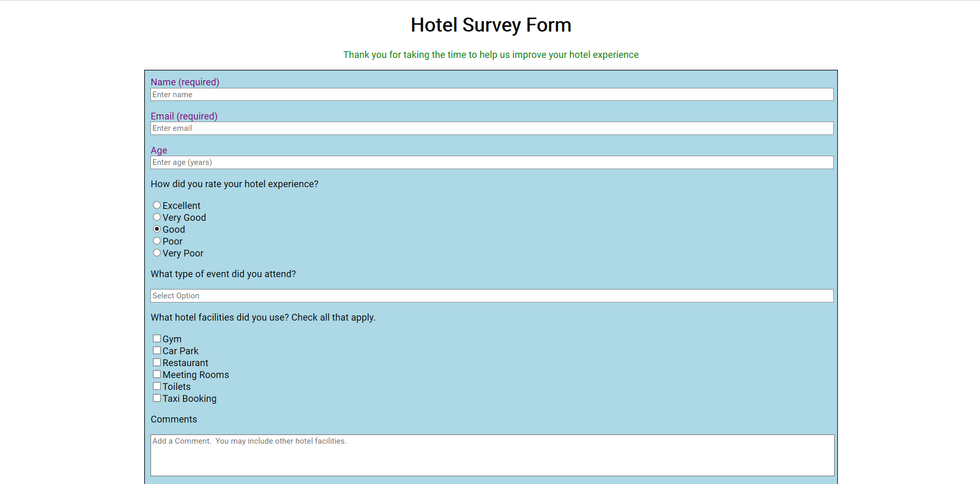Check the Taxi Booking checkbox

[x=157, y=398]
